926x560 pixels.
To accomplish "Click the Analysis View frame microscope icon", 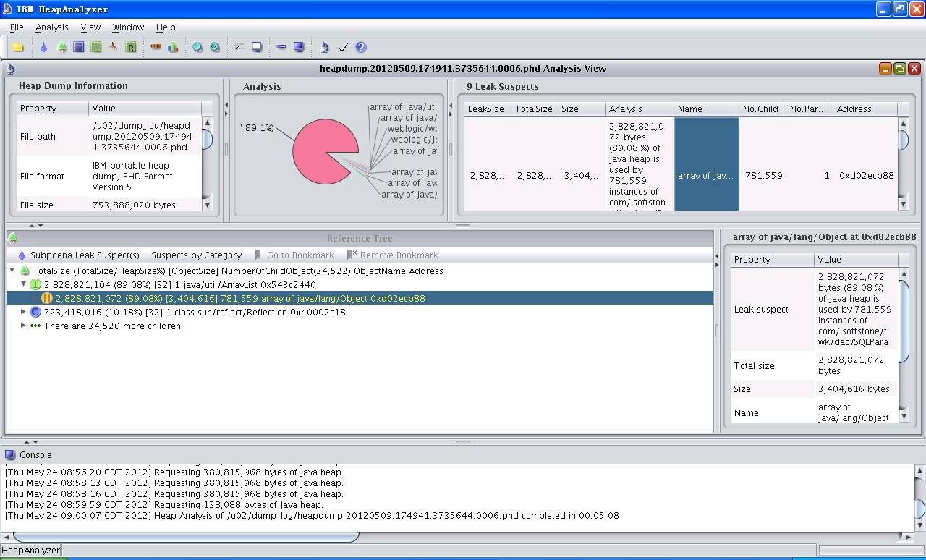I will [x=10, y=69].
